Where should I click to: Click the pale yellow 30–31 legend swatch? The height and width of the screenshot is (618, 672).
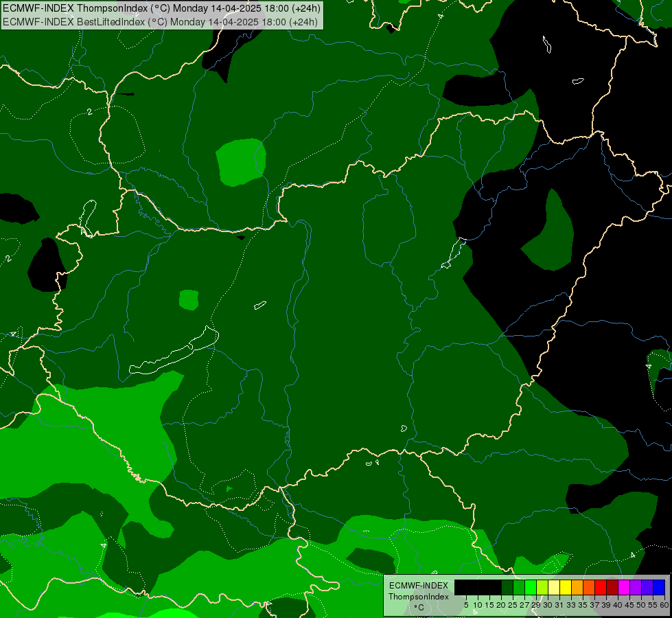(x=554, y=587)
